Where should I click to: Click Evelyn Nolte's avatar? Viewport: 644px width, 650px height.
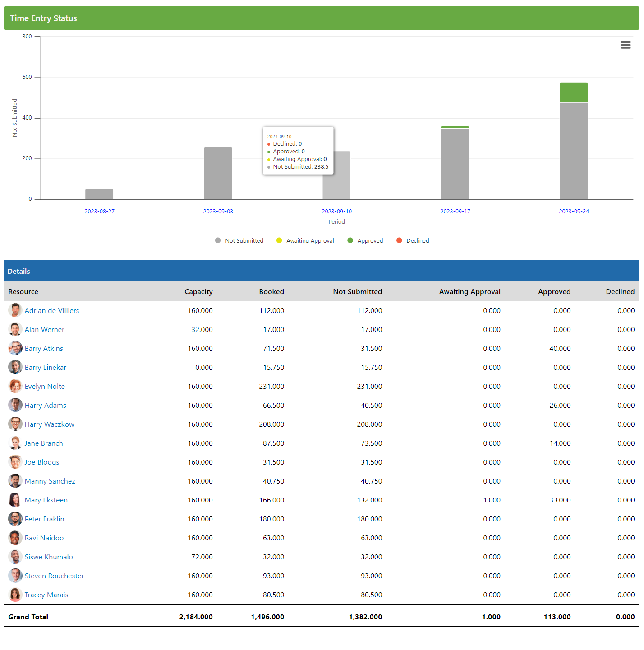click(15, 386)
